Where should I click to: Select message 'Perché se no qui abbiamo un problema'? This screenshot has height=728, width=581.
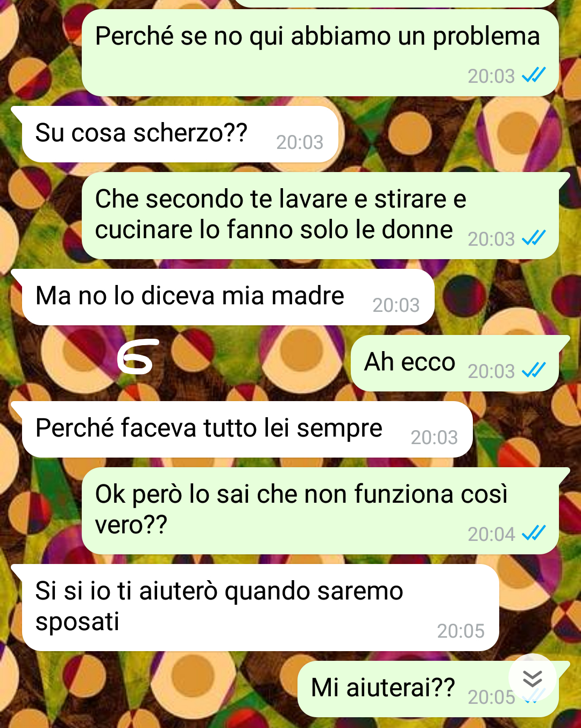click(x=321, y=53)
